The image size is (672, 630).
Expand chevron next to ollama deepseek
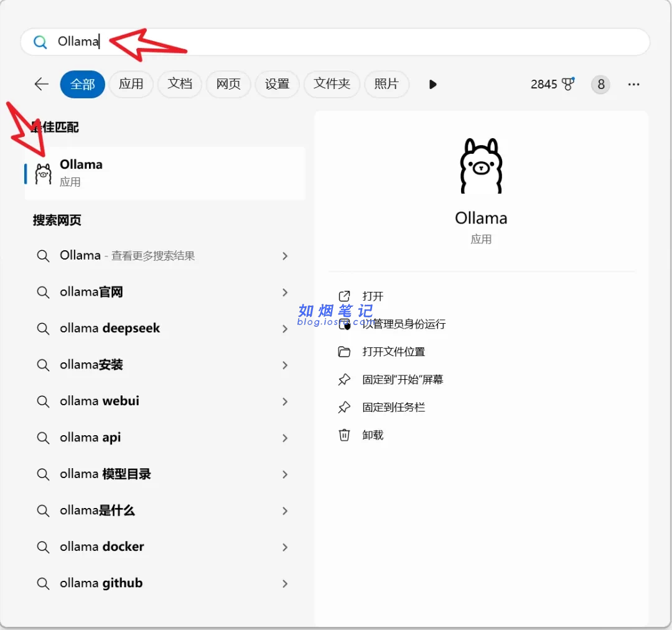(x=285, y=329)
